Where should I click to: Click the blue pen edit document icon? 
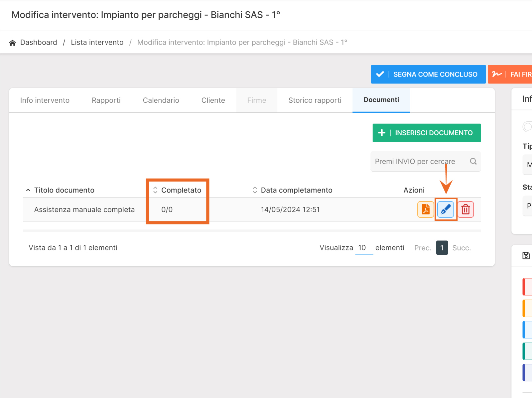446,209
